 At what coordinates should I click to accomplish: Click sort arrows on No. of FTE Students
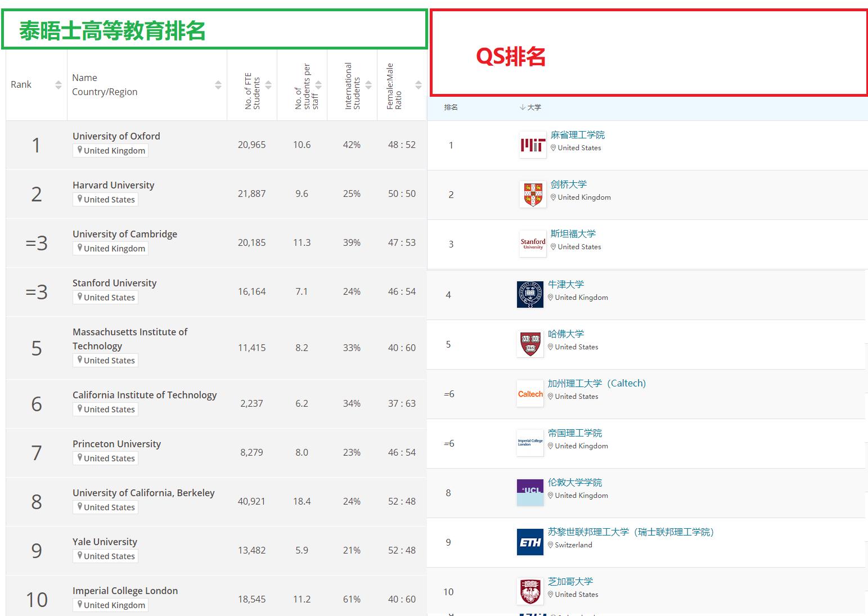(269, 84)
